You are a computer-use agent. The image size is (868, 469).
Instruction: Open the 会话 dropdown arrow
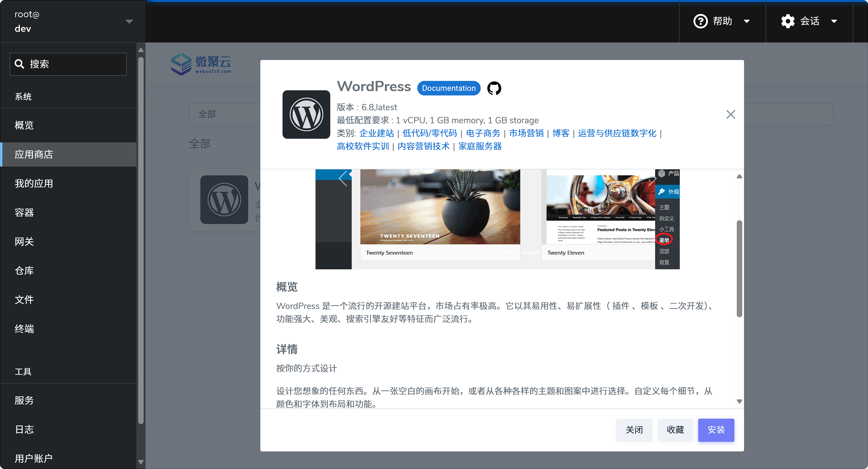(834, 21)
